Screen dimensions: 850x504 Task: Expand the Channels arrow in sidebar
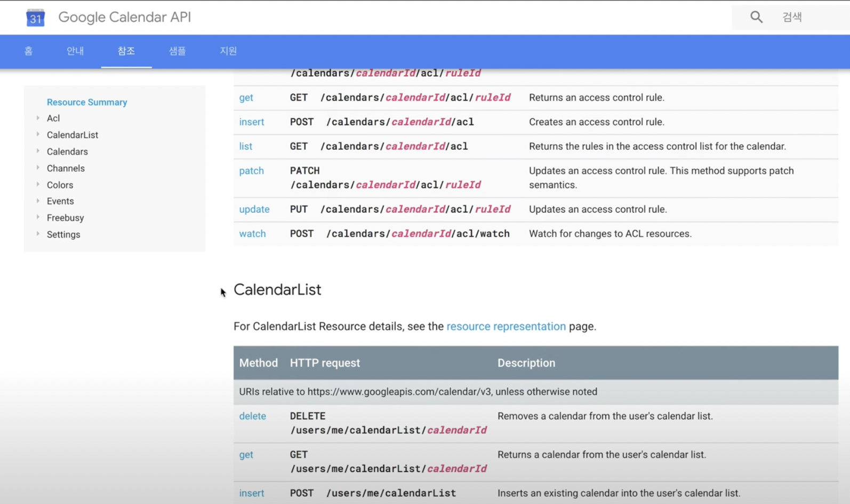(38, 168)
